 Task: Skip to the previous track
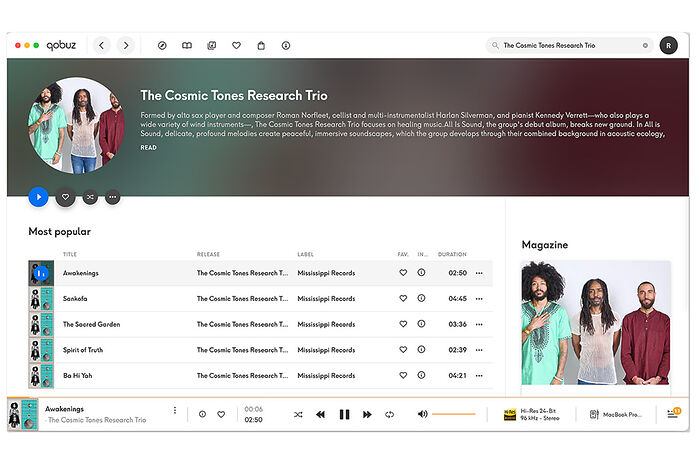pyautogui.click(x=320, y=414)
